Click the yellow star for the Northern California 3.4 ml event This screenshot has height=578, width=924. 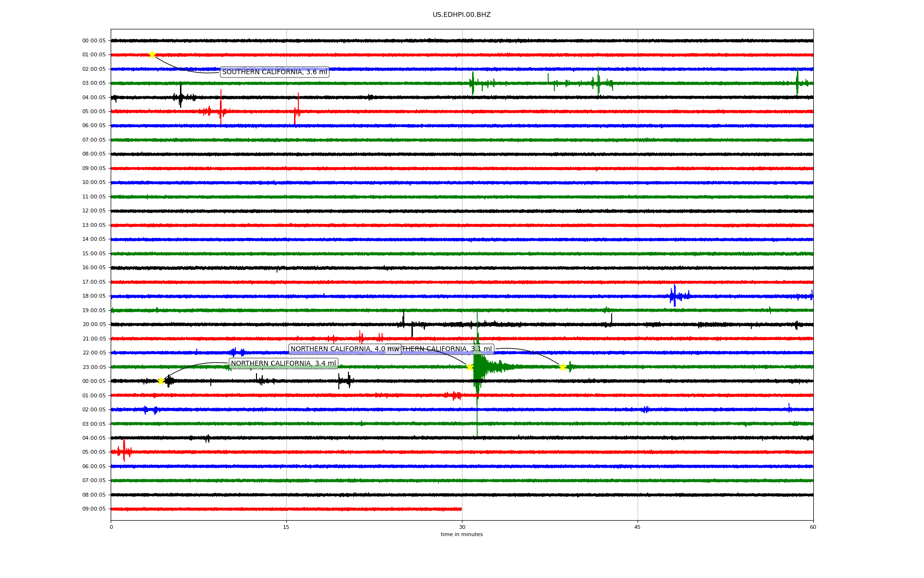pos(161,381)
